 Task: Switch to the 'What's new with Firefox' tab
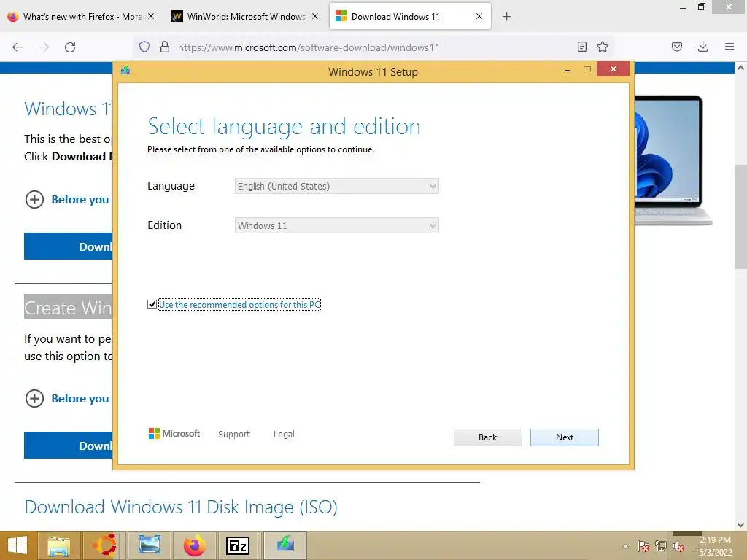coord(82,17)
